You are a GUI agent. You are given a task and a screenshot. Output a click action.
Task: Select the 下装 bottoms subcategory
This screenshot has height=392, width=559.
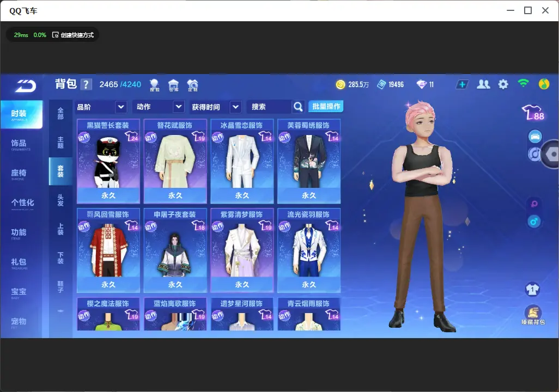60,258
